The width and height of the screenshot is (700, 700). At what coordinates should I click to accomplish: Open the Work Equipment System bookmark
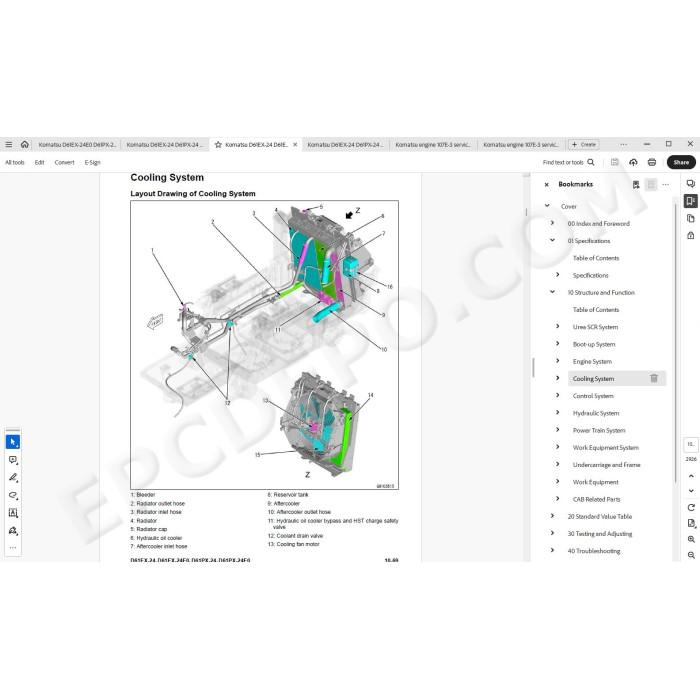point(606,447)
